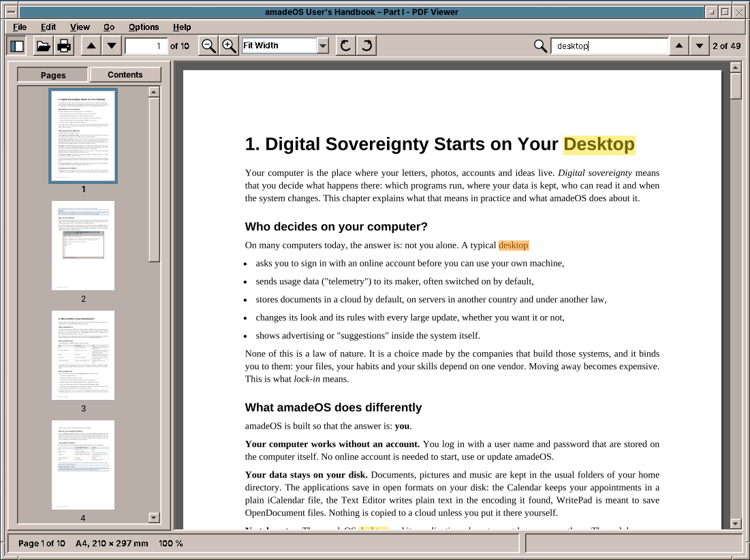Zoom in with the plus magnifier
The width and height of the screenshot is (750, 560).
pyautogui.click(x=229, y=46)
